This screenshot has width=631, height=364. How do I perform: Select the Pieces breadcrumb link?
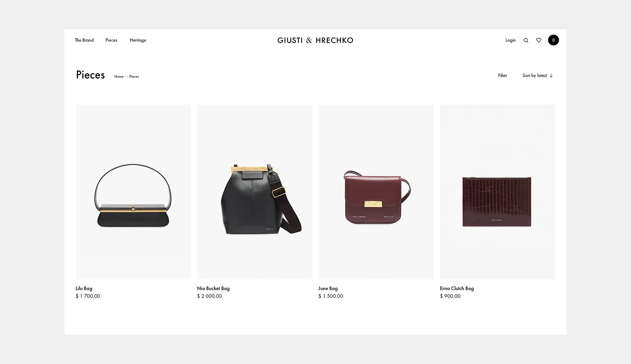[x=134, y=77]
